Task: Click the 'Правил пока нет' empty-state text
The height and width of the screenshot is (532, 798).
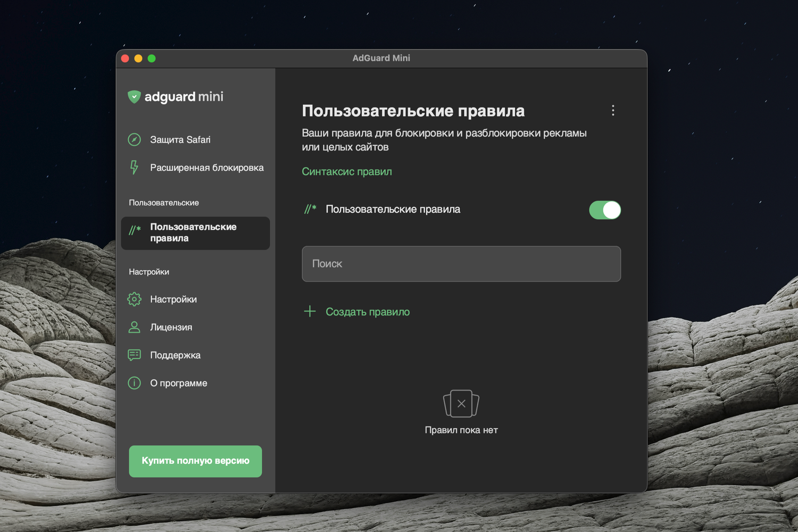Action: coord(461,430)
